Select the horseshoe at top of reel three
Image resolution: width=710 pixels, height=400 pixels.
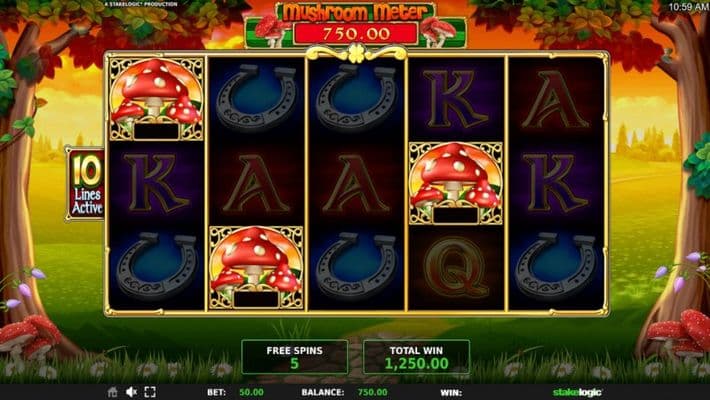pyautogui.click(x=356, y=97)
